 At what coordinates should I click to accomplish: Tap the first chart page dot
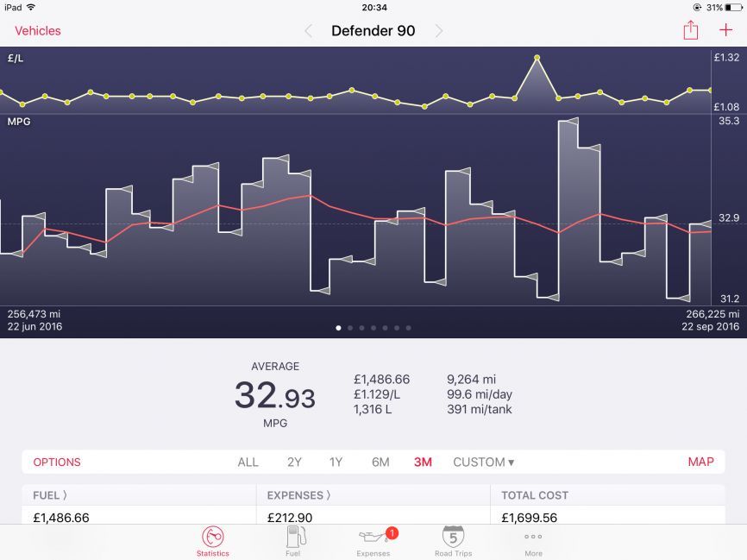pyautogui.click(x=338, y=328)
